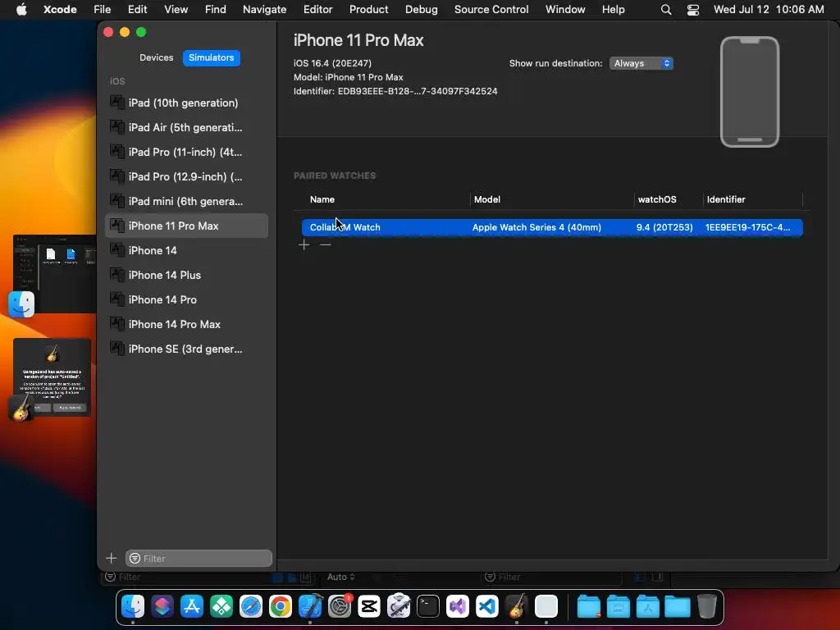Viewport: 840px width, 630px height.
Task: Open Terminal from the Dock
Action: tap(428, 606)
